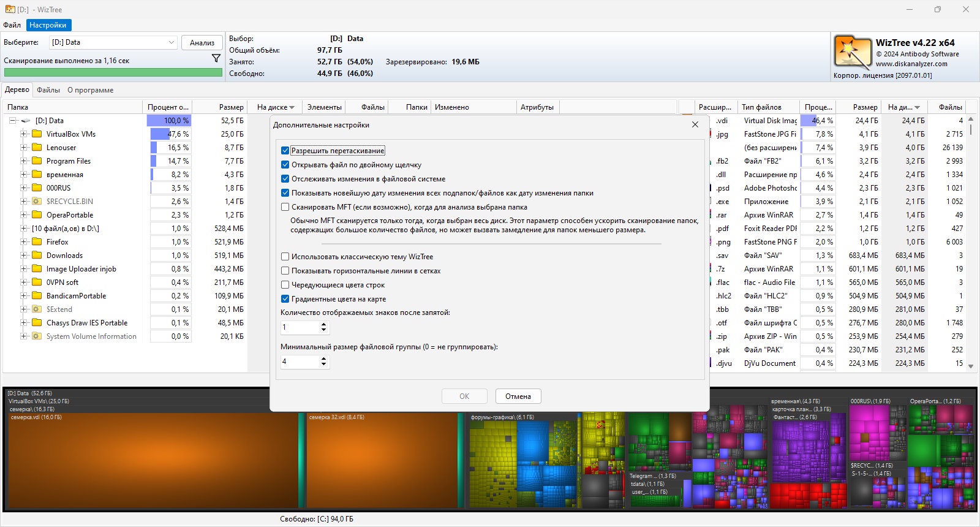Click the Lenouser folder icon
The width and height of the screenshot is (980, 527).
click(37, 147)
